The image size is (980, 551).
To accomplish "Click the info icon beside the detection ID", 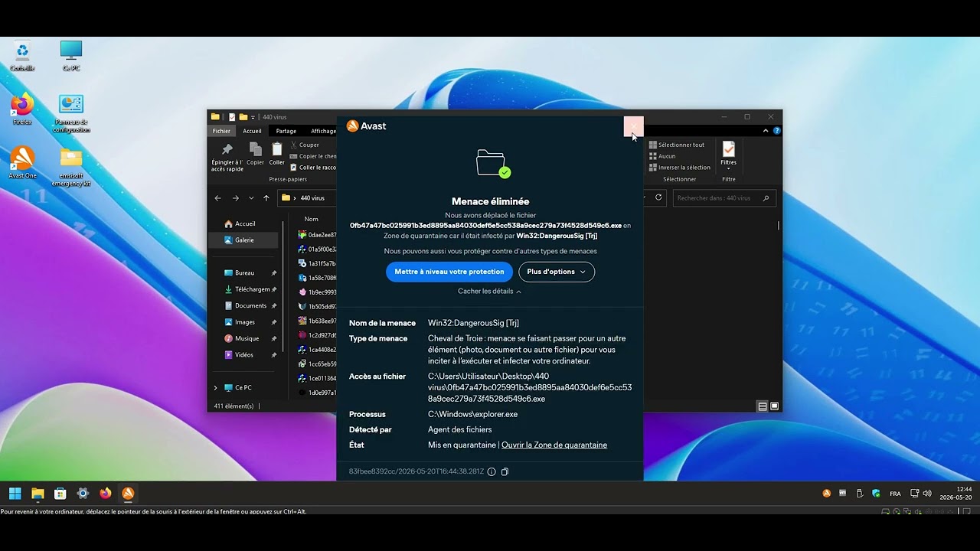I will tap(492, 472).
